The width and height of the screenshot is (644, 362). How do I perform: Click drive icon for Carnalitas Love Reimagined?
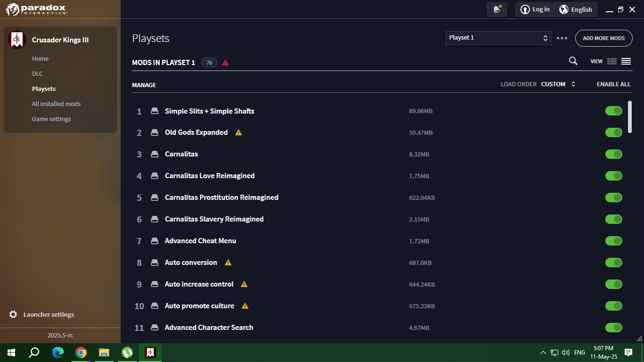coord(154,176)
